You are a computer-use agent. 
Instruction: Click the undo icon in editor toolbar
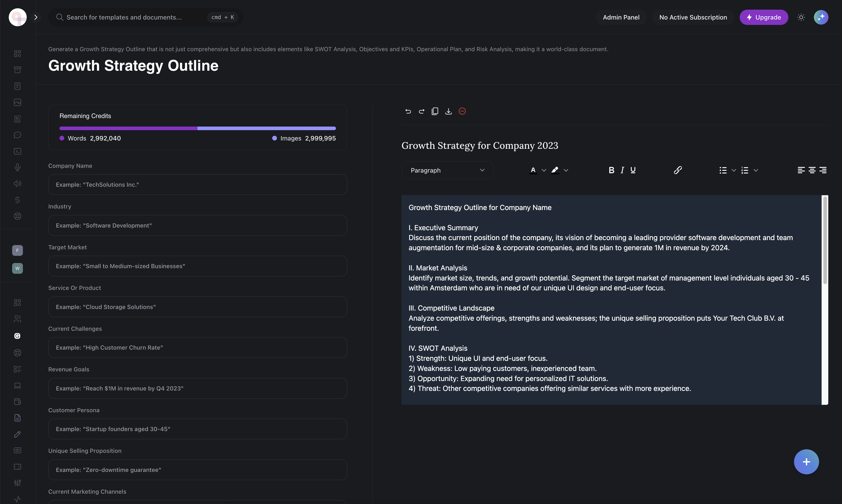[x=408, y=111]
